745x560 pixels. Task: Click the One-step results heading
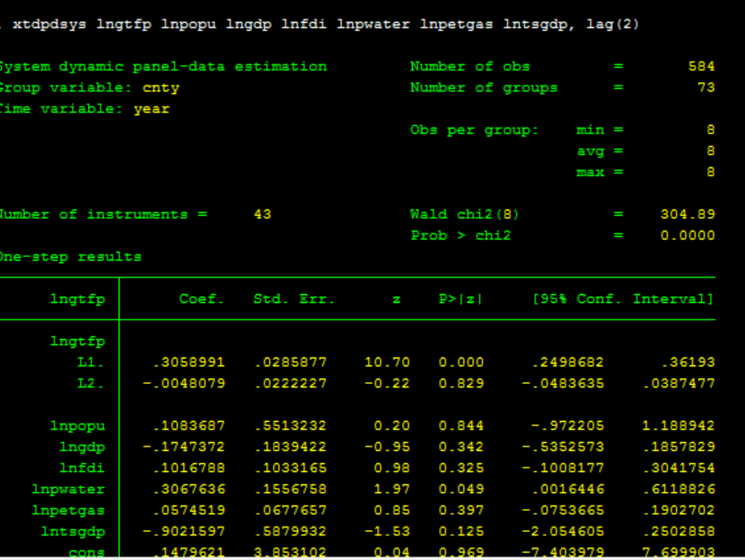tap(70, 256)
